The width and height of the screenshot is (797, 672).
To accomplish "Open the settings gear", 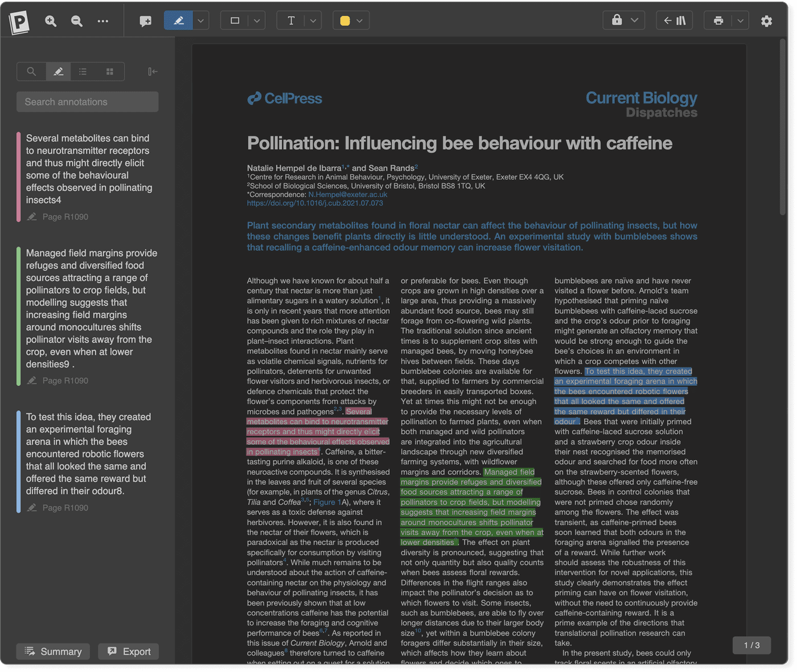I will (x=767, y=20).
